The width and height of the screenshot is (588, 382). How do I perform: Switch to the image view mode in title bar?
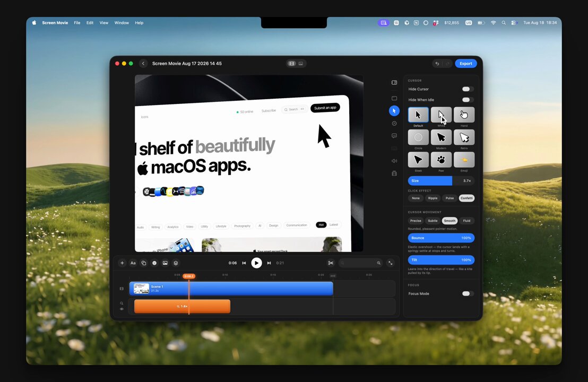point(301,64)
